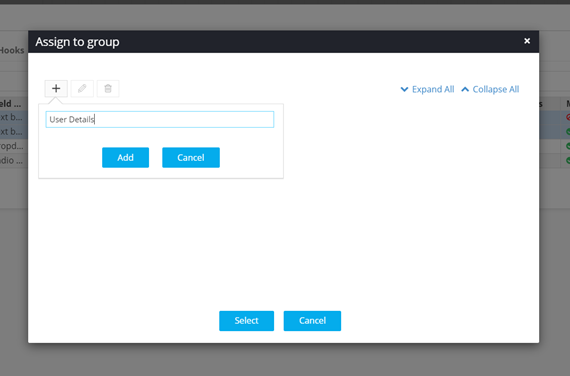Collapse all groups in the tree

click(x=490, y=89)
